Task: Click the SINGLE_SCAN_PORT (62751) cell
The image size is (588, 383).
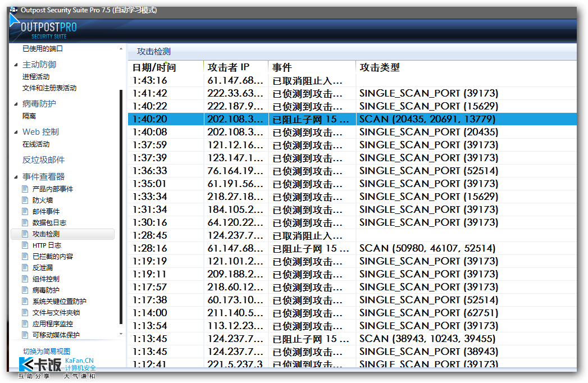Action: coord(429,313)
